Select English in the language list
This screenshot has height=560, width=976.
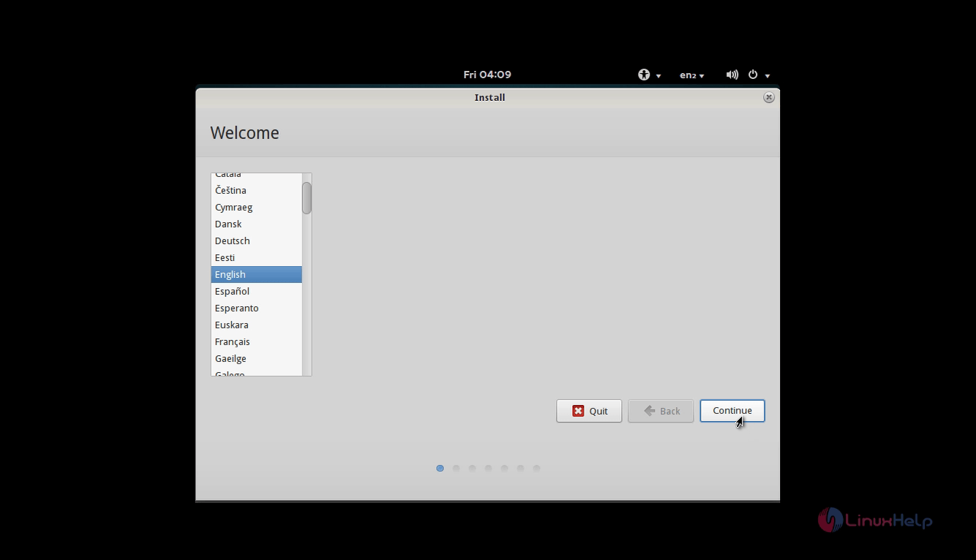pos(256,274)
